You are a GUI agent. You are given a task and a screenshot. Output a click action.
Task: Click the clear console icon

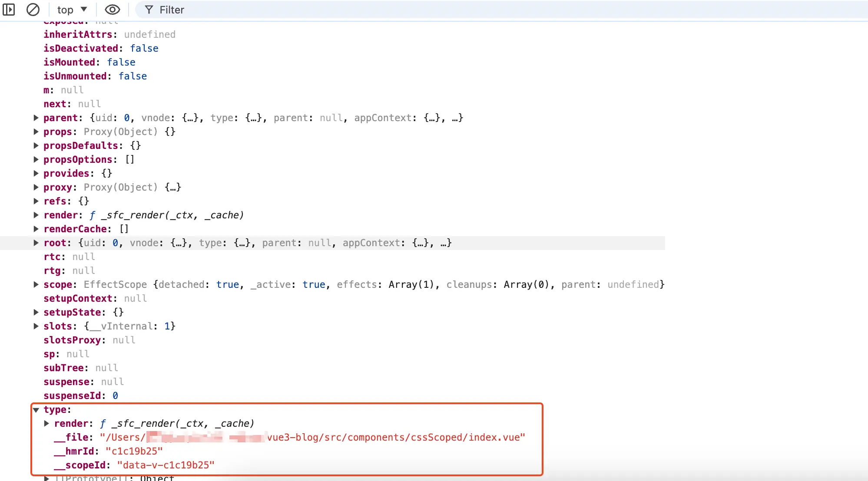(33, 10)
